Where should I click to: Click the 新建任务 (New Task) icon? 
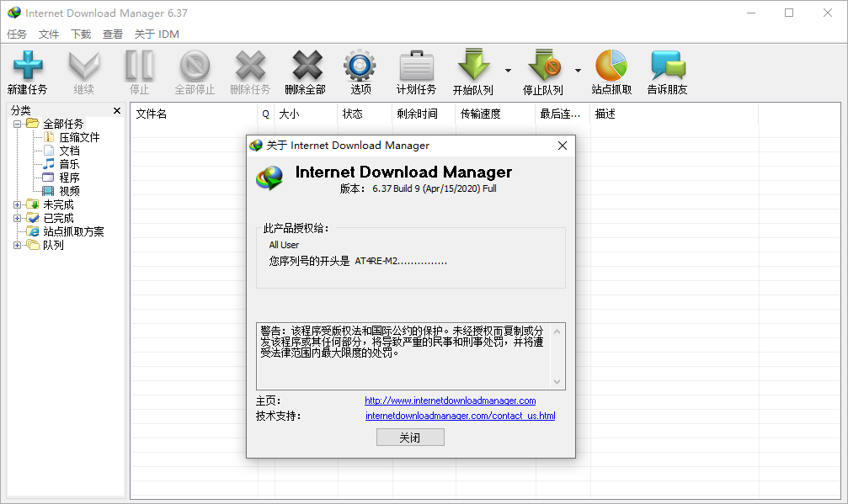tap(28, 71)
